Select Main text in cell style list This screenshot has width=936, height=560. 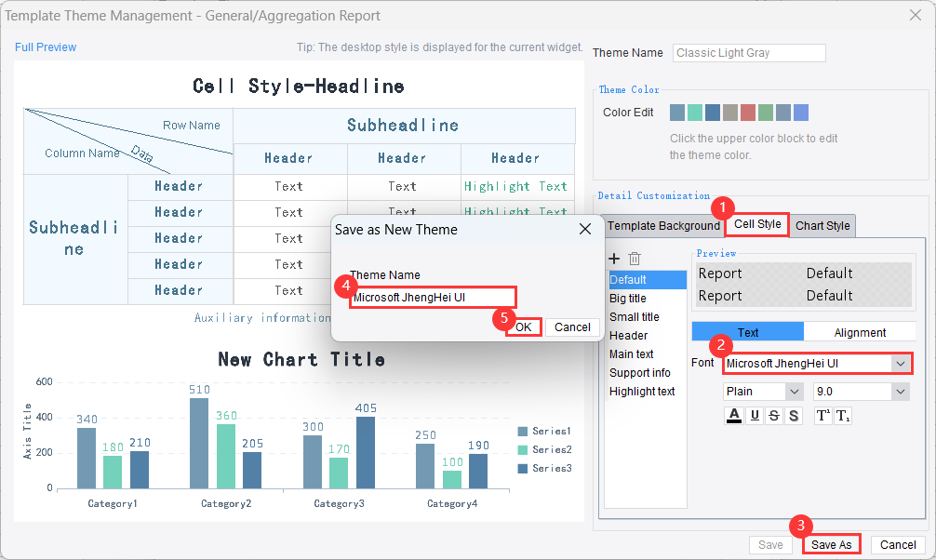click(x=648, y=354)
